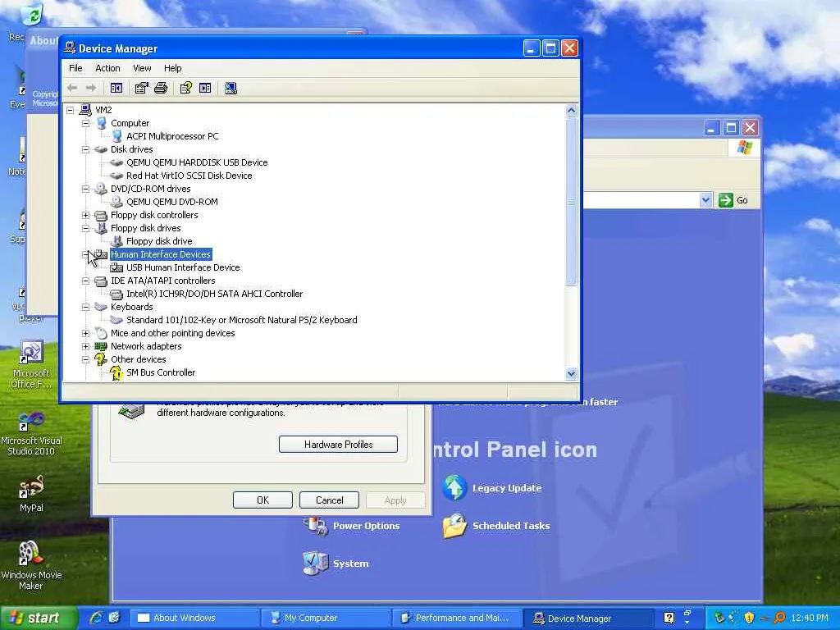Expand Floppy disk controllers

click(x=85, y=216)
